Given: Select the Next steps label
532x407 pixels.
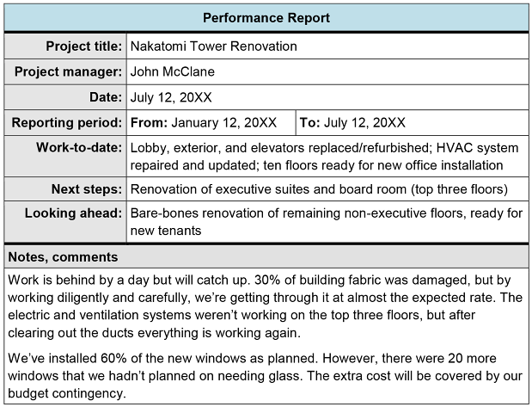Looking at the screenshot, I should click(x=86, y=189).
